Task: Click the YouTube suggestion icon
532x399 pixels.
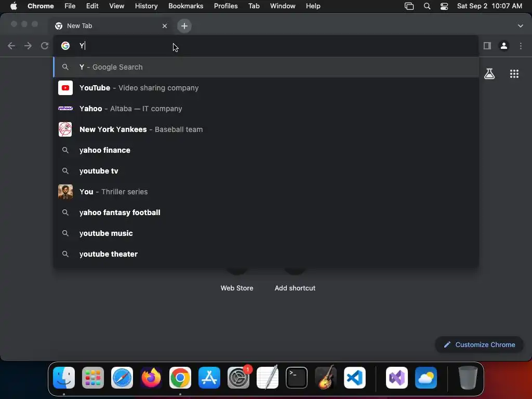Action: coord(65,88)
